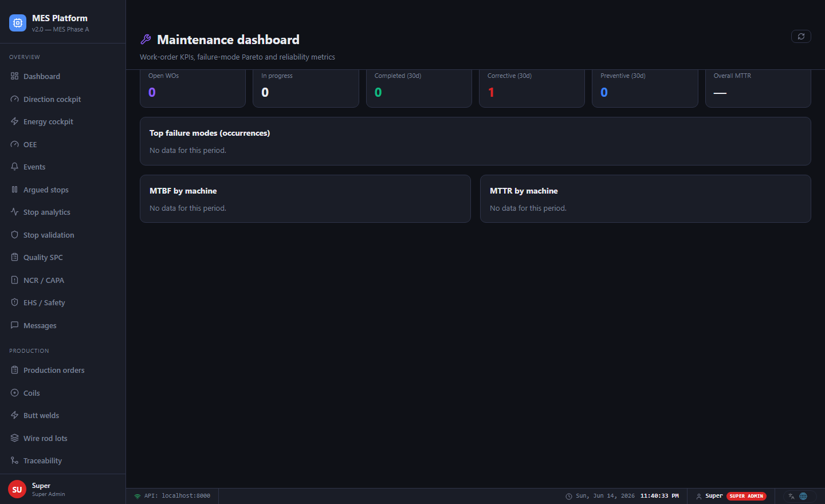The image size is (825, 504).
Task: Click the 11:40:33 PM clock
Action: tap(659, 496)
